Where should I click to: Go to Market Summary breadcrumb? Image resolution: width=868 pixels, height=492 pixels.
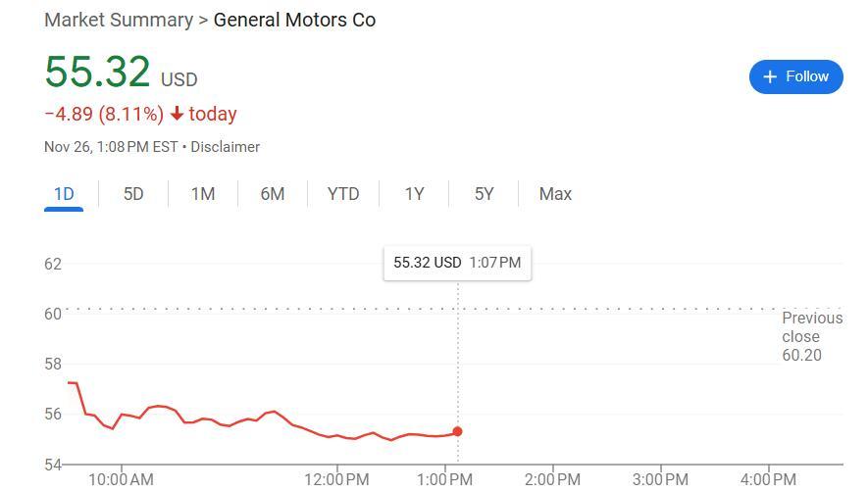coord(119,20)
